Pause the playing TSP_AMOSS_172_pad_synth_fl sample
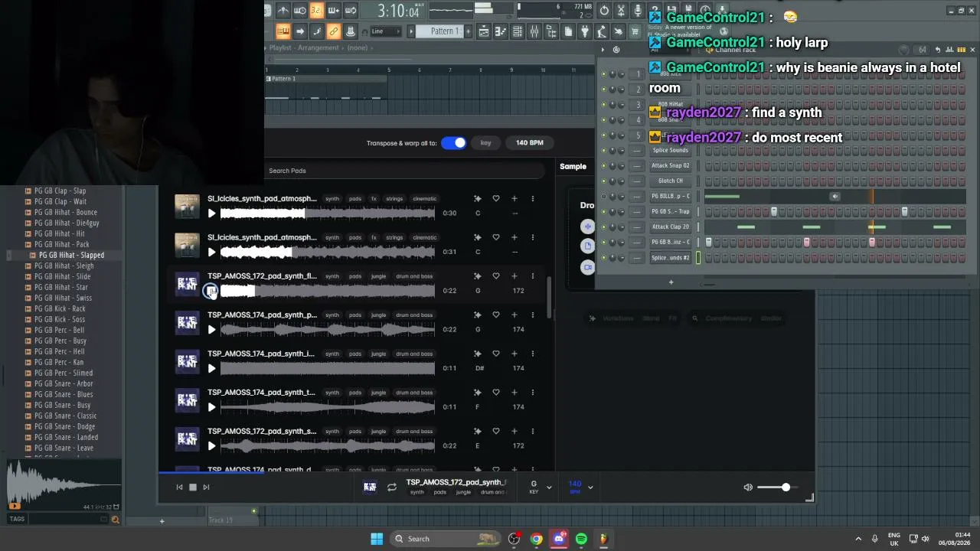 tap(211, 291)
